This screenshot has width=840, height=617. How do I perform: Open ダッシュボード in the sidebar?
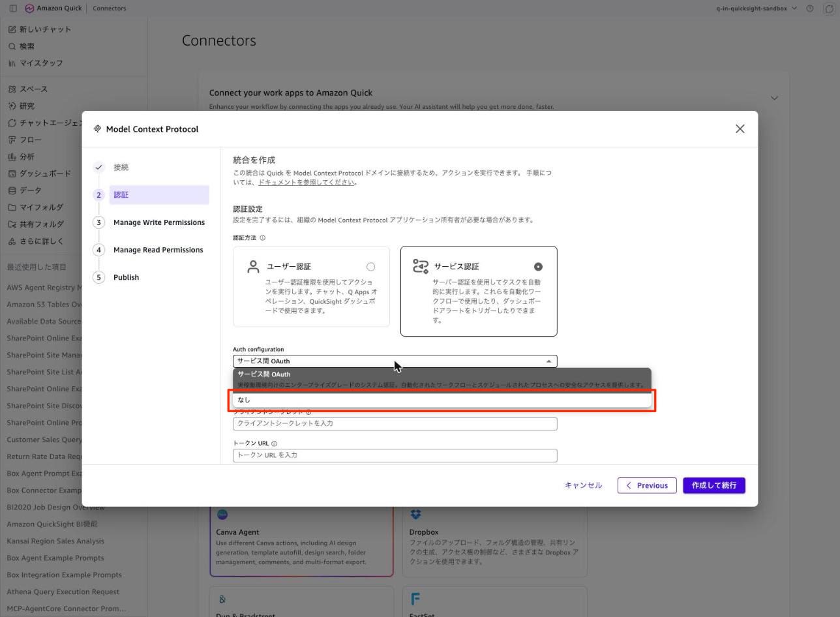[44, 173]
